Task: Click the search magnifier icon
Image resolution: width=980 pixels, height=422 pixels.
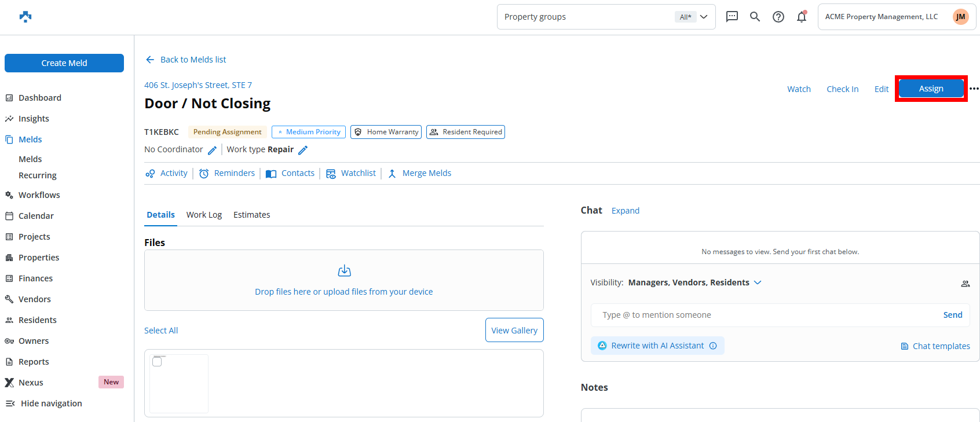Action: click(755, 17)
